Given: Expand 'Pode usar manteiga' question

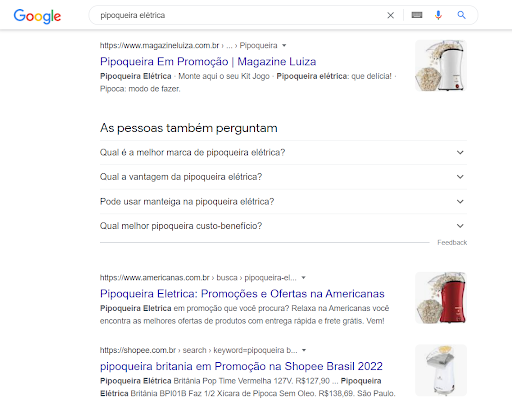Looking at the screenshot, I should coord(283,202).
